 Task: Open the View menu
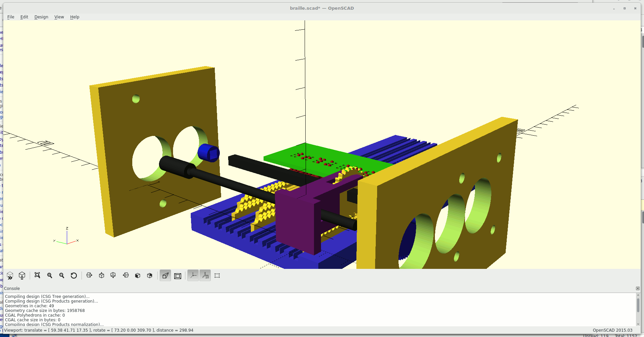point(59,17)
